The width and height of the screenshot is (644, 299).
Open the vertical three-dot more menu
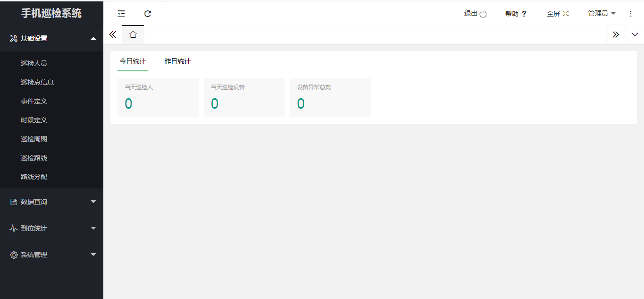point(631,14)
